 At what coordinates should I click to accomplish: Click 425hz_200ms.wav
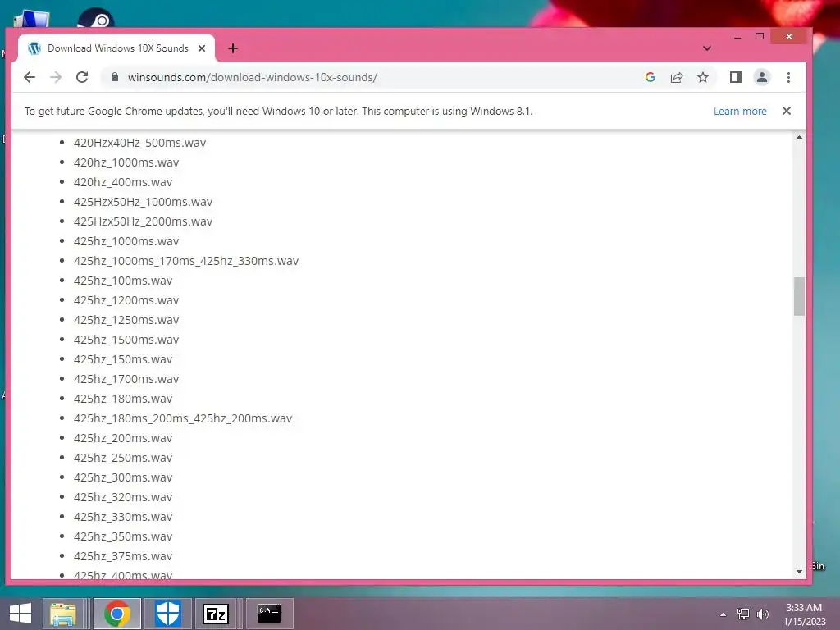point(123,438)
